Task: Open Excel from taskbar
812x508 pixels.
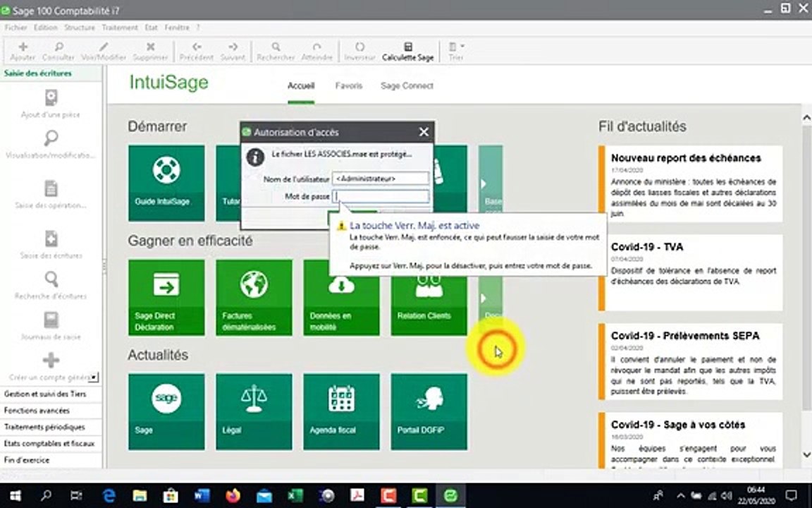Action: pos(295,495)
